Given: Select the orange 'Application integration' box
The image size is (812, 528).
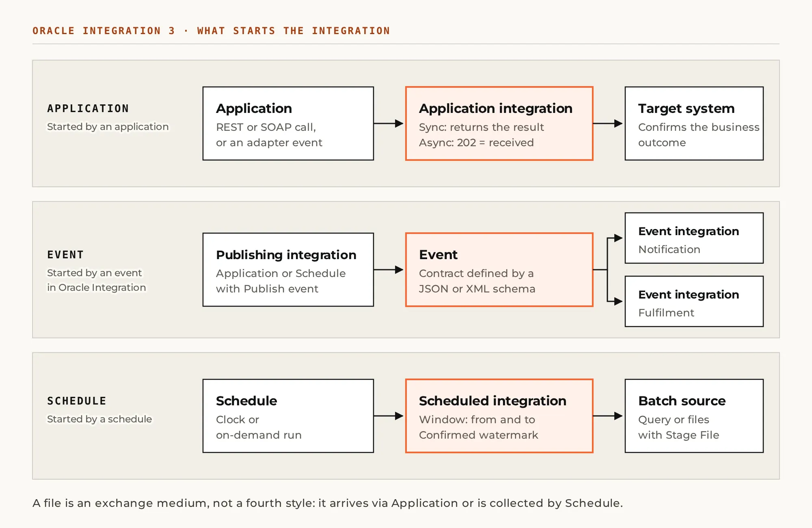Looking at the screenshot, I should (x=499, y=123).
